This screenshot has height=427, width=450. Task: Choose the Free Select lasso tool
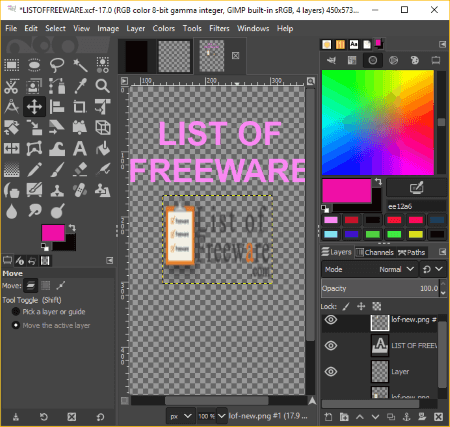[x=57, y=65]
